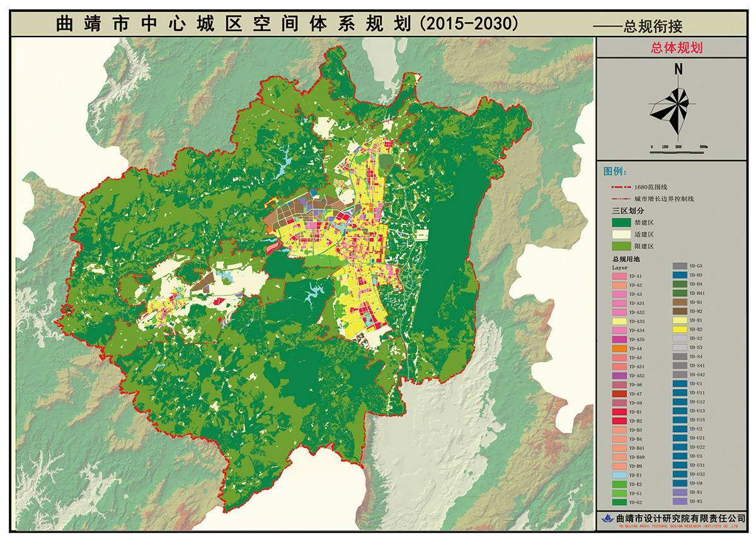Pick the YD-A4 orange legend swatch

(x=619, y=348)
